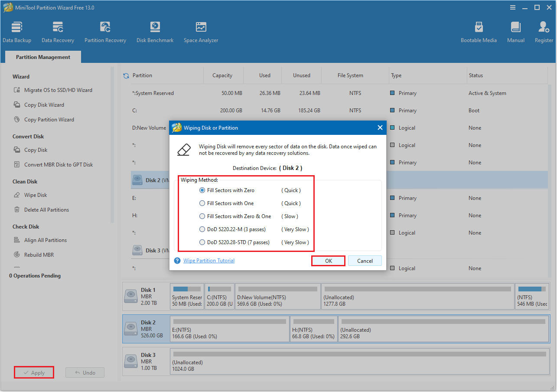Select DoD 5220.28-STD (7 passes) wiping
This screenshot has width=557, height=392.
pyautogui.click(x=202, y=242)
